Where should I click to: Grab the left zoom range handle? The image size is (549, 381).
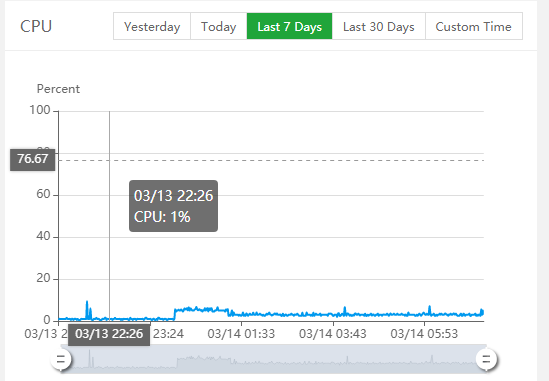(x=61, y=359)
